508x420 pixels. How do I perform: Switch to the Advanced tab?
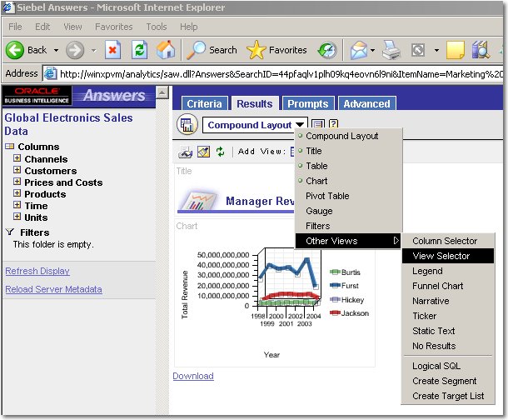[x=367, y=103]
